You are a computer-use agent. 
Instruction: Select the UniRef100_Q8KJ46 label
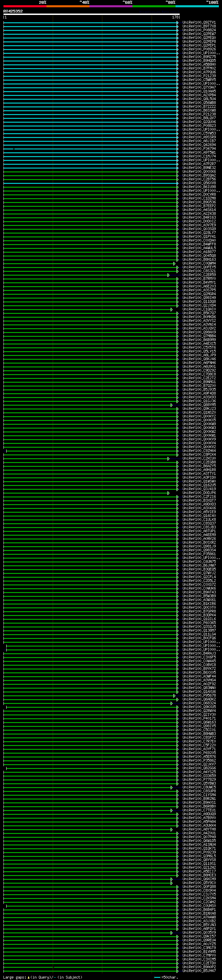tap(199, 359)
